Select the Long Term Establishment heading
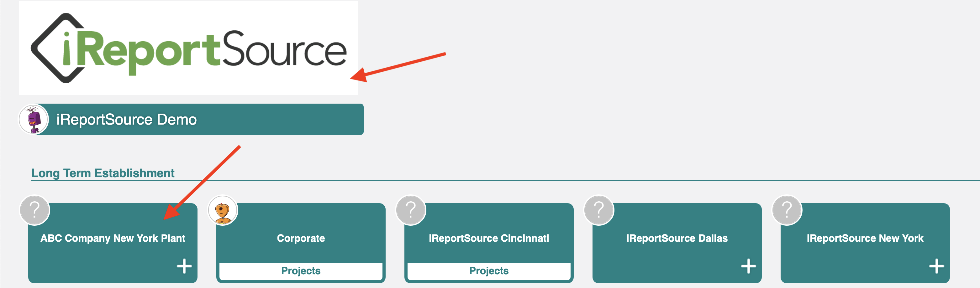Viewport: 980px width, 288px height. [x=103, y=173]
